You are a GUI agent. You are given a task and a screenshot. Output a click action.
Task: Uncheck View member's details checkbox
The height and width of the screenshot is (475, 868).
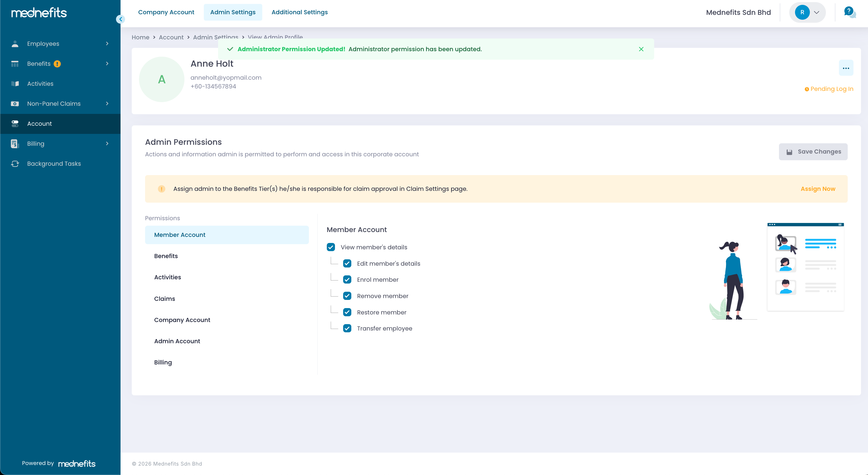330,247
